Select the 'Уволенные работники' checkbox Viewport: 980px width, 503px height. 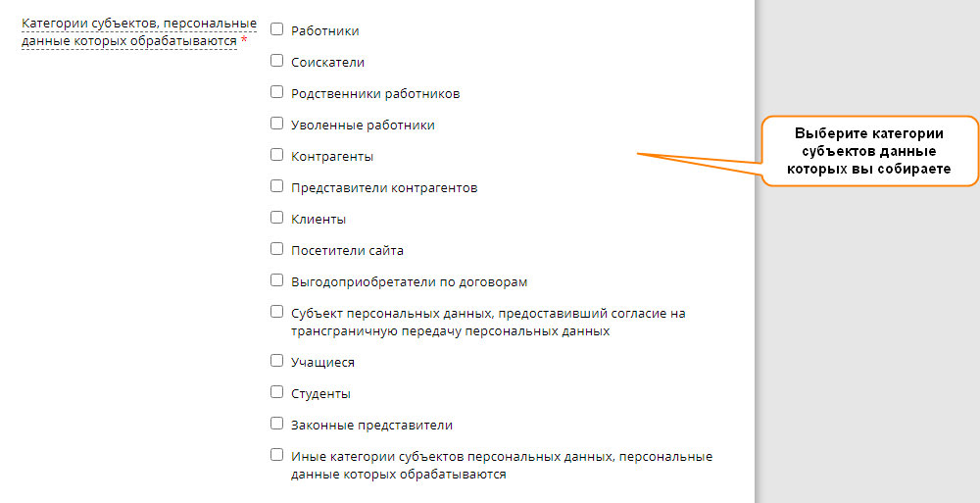click(x=276, y=125)
